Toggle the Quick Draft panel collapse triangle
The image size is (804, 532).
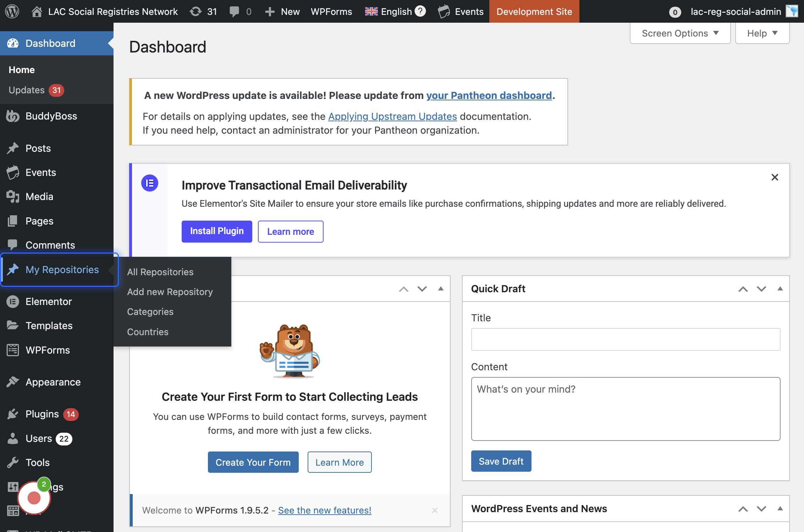(780, 289)
